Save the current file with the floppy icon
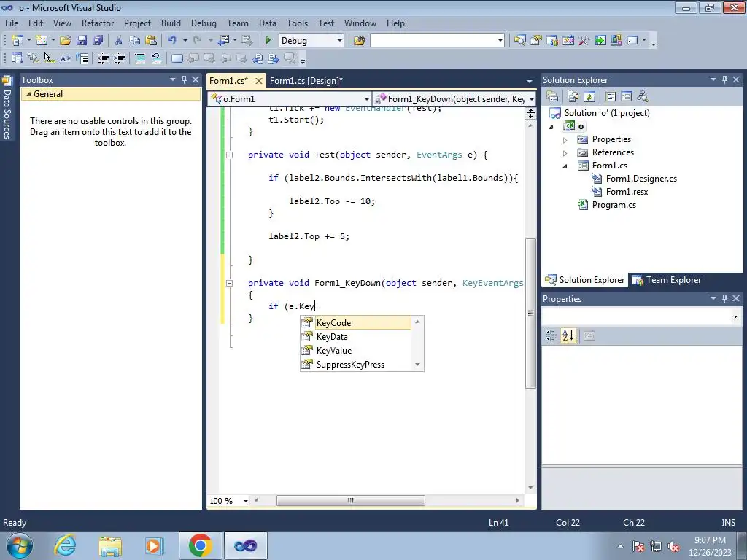The width and height of the screenshot is (747, 560). pos(82,41)
